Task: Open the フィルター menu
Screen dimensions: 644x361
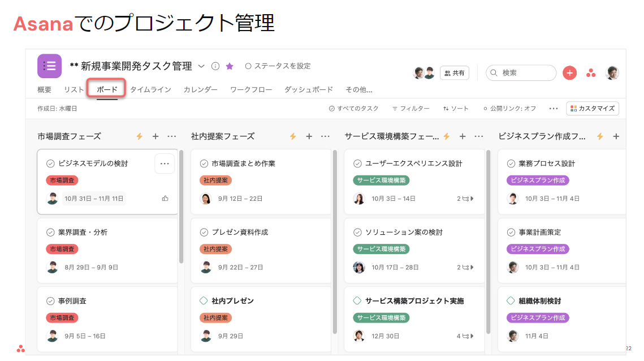Action: 410,109
